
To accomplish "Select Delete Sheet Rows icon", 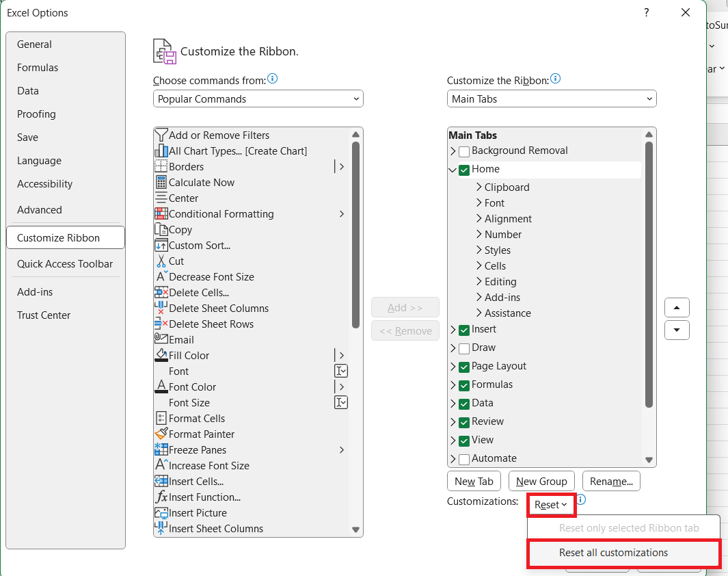I will tap(161, 324).
